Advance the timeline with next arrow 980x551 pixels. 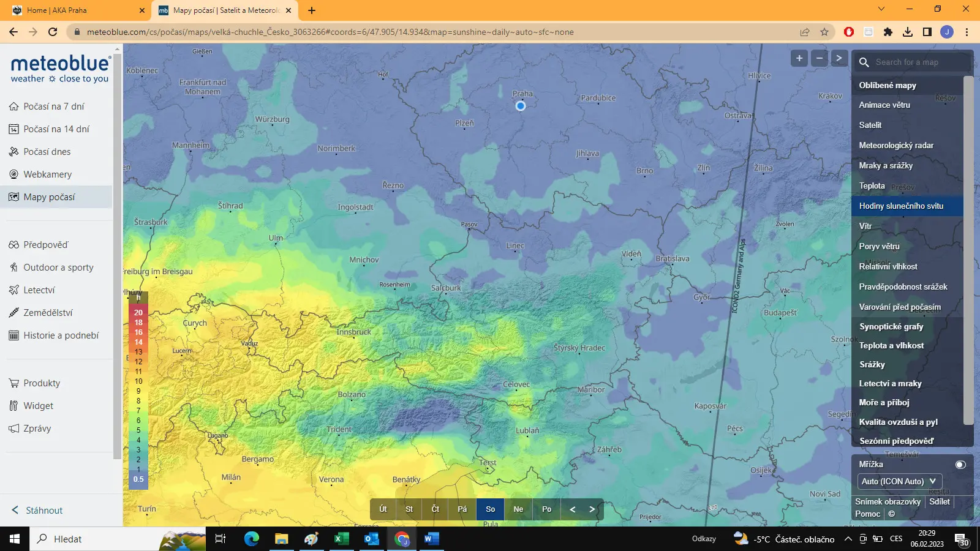coord(592,509)
